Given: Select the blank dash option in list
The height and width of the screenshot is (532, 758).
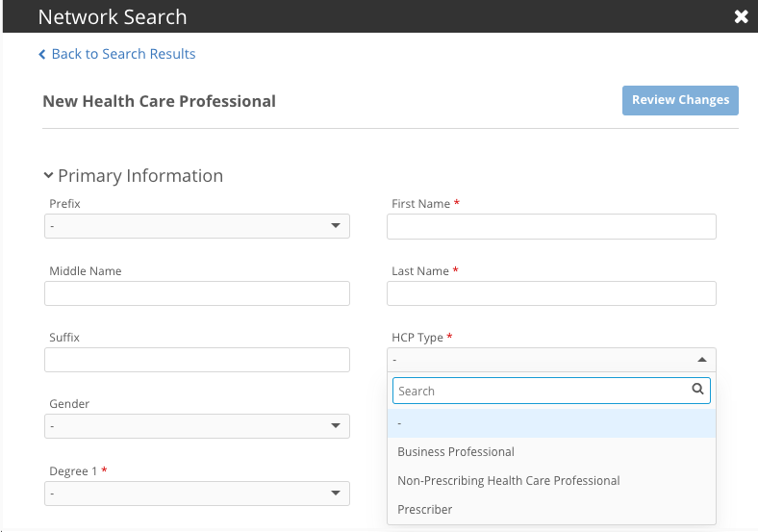Looking at the screenshot, I should (x=551, y=423).
